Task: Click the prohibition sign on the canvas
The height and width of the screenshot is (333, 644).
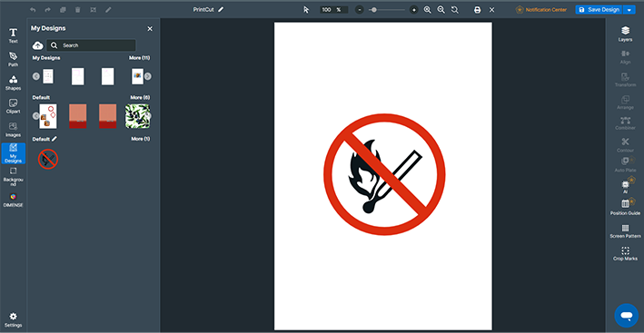Action: [384, 174]
